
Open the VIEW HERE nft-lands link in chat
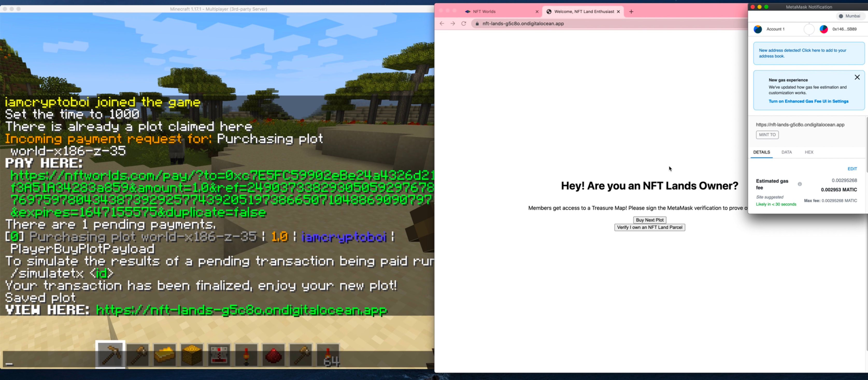(x=241, y=310)
